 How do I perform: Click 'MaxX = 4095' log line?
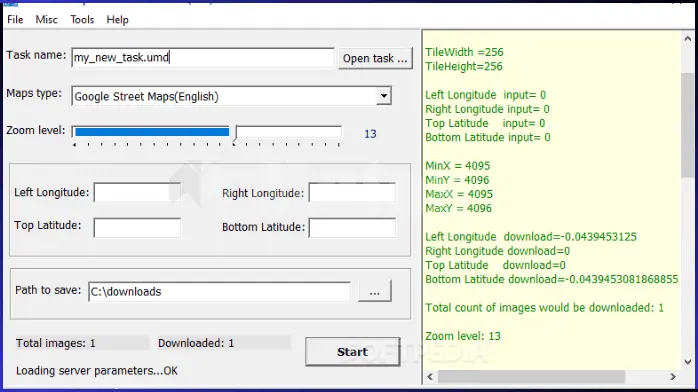(459, 194)
